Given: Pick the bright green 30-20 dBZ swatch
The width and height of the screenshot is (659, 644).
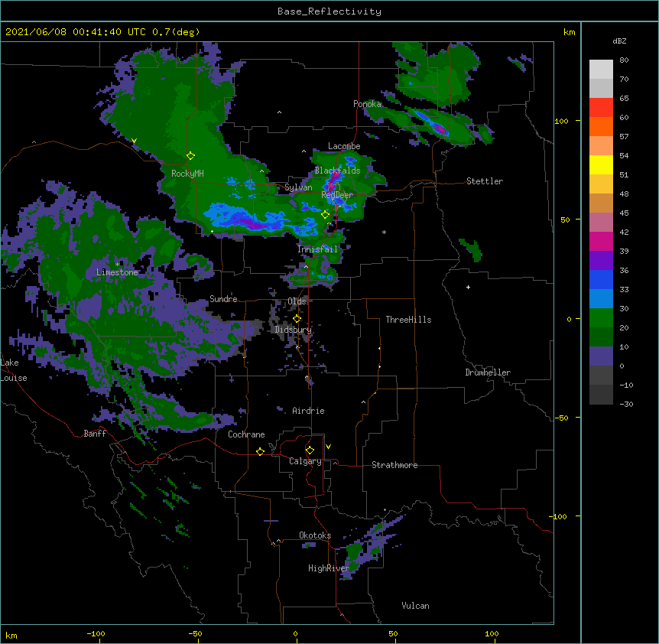Looking at the screenshot, I should tap(601, 318).
